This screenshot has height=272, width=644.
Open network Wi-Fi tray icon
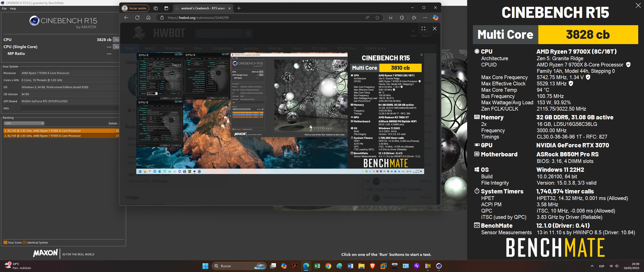[x=611, y=266]
